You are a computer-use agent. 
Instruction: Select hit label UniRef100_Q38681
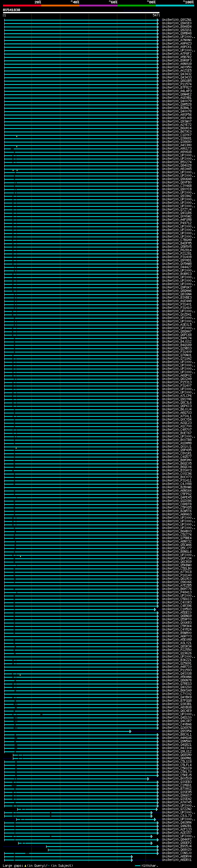click(176, 138)
